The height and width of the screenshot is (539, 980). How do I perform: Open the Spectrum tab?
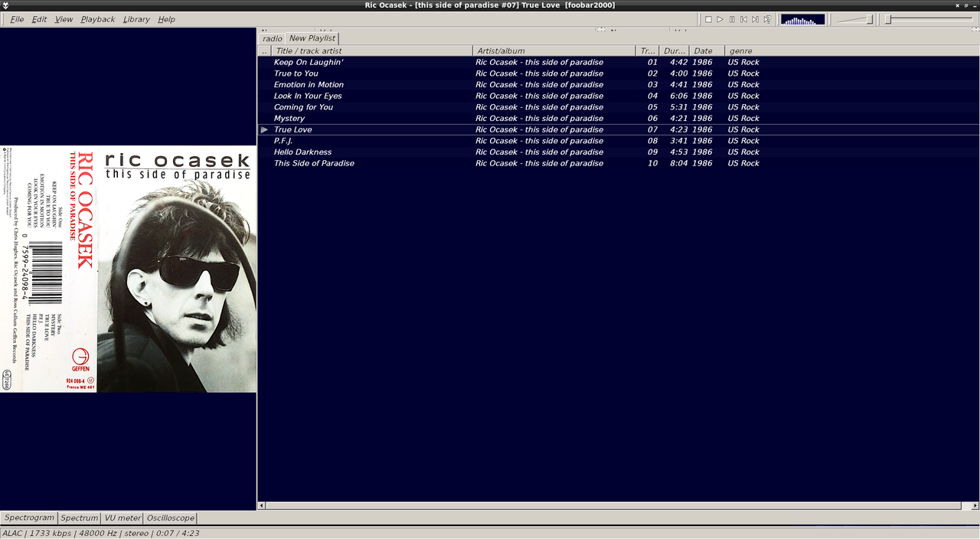80,518
